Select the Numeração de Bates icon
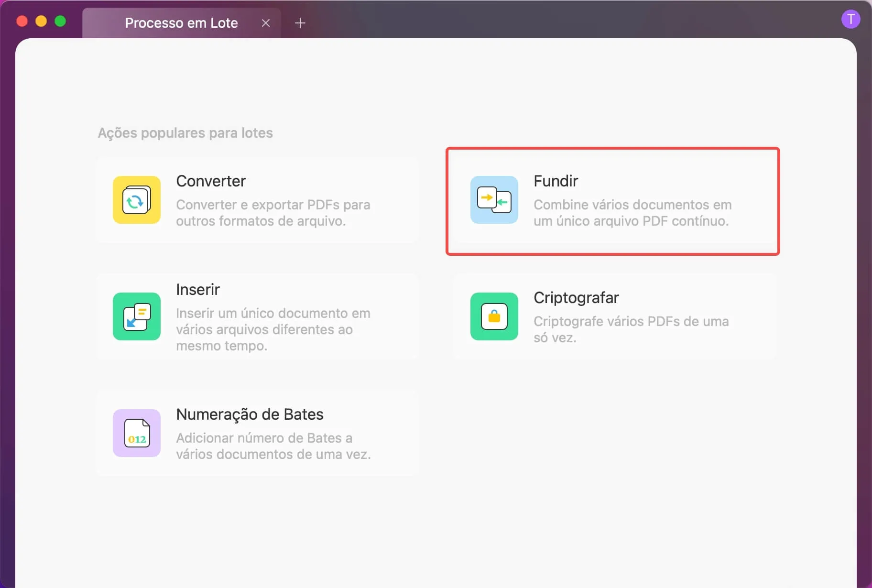This screenshot has height=588, width=872. [x=136, y=433]
